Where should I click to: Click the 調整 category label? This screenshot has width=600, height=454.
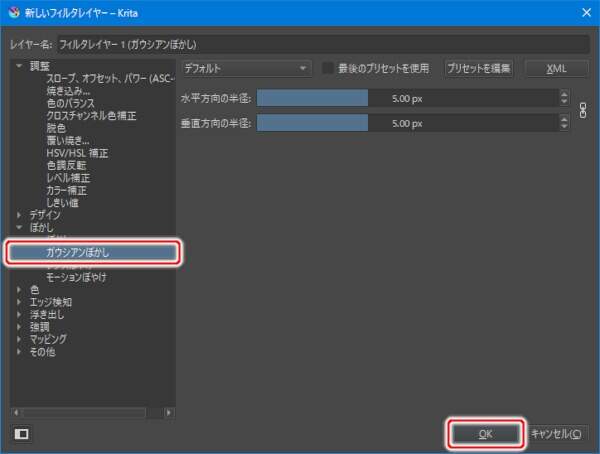point(40,66)
